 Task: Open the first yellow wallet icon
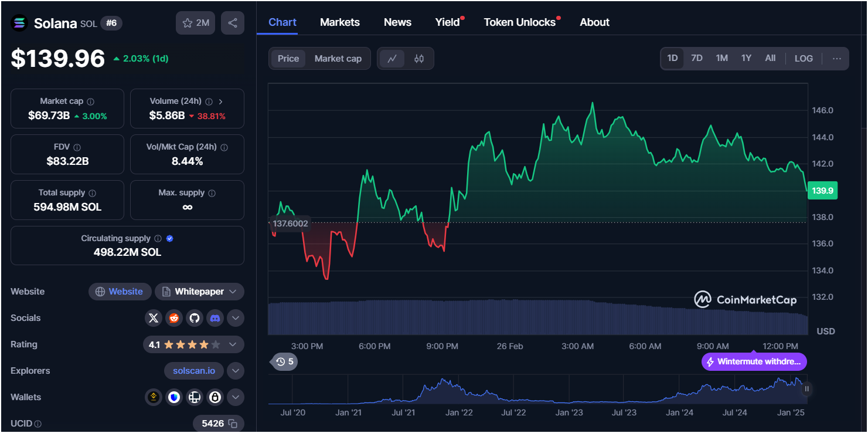tap(154, 397)
